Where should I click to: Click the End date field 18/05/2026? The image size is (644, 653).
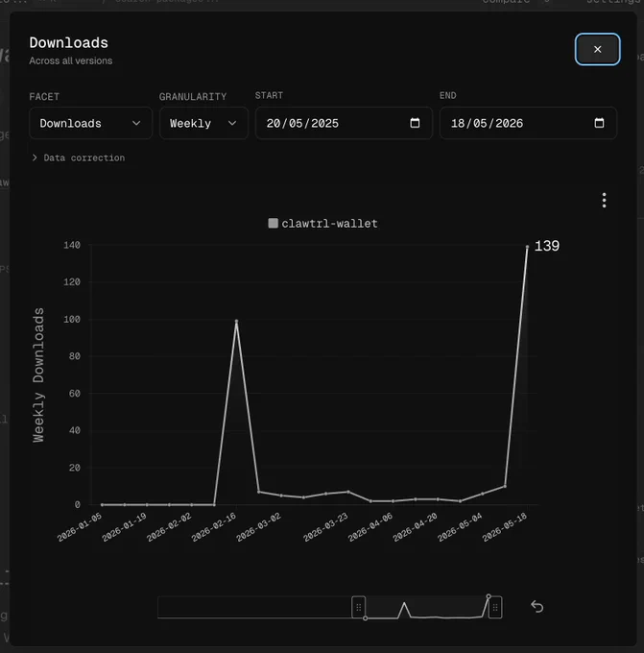pos(528,123)
